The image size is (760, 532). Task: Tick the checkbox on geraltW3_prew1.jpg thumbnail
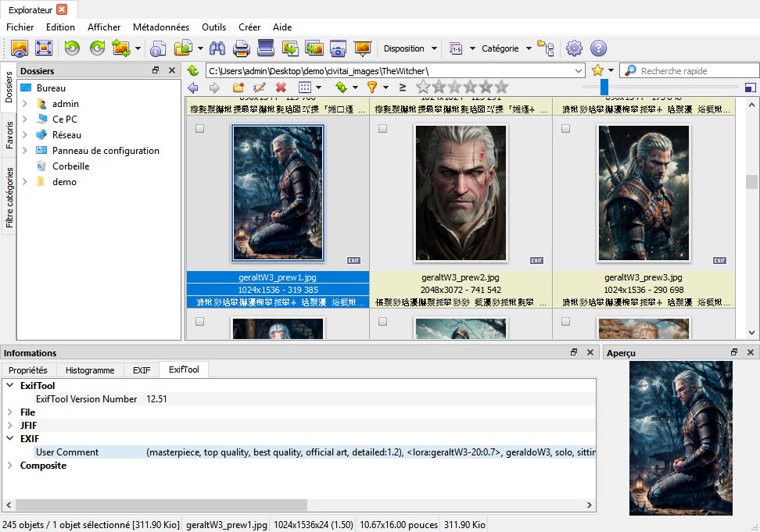tap(199, 129)
